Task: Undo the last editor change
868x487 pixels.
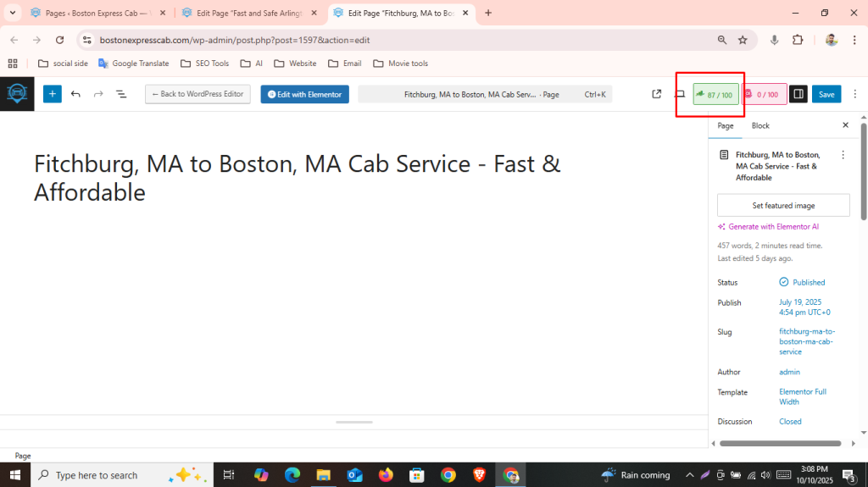Action: [75, 94]
